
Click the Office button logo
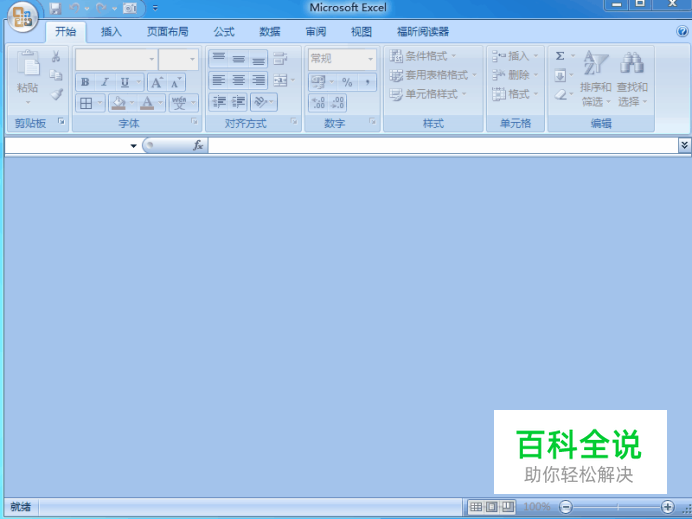(x=22, y=18)
